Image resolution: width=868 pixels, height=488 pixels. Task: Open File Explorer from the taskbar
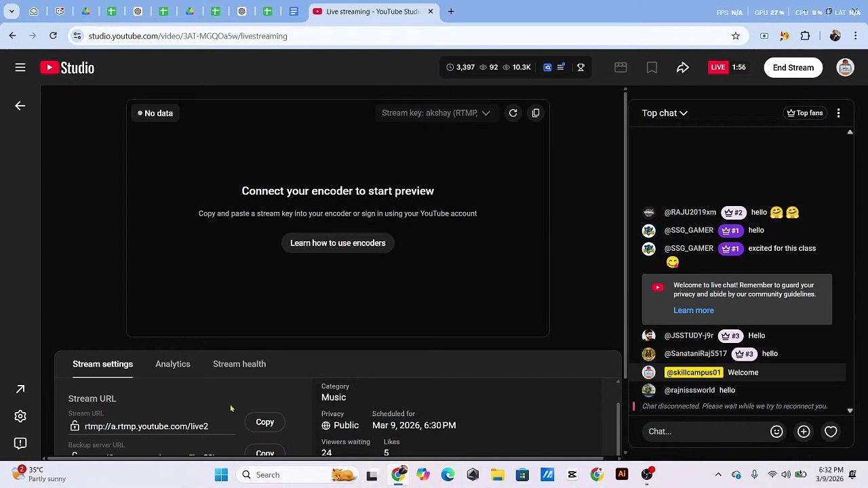click(498, 474)
